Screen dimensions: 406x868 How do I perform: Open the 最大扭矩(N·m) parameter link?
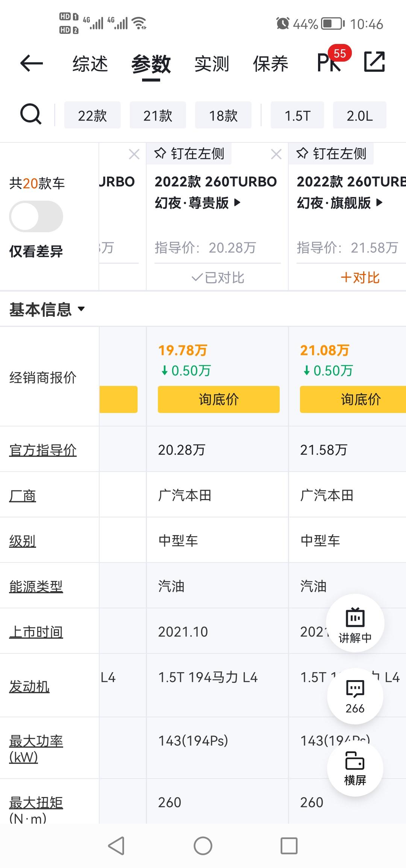tap(36, 810)
